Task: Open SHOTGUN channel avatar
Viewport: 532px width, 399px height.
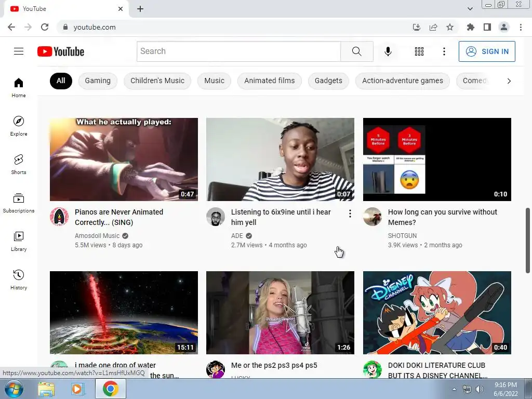Action: pyautogui.click(x=373, y=217)
